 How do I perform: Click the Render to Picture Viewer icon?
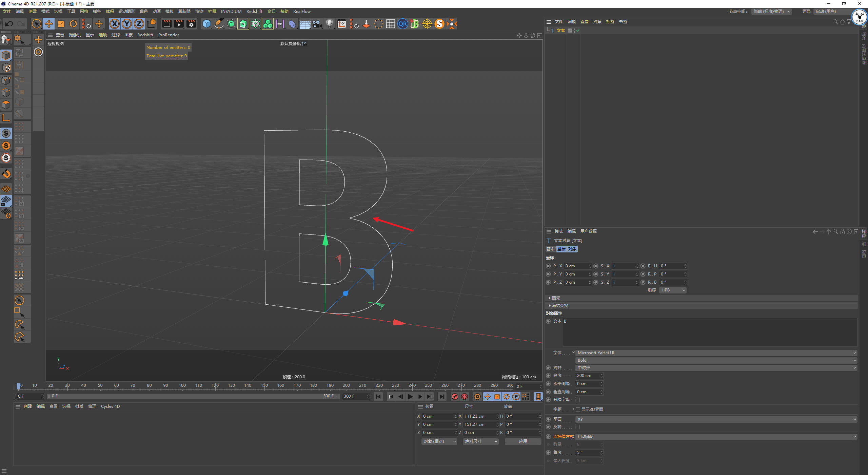tap(179, 24)
